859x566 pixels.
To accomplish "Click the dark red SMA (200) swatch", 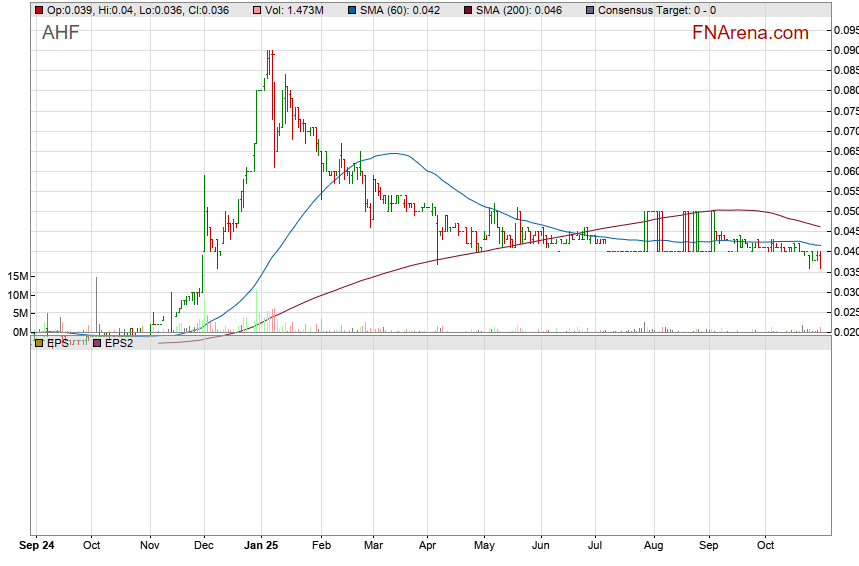I will [x=471, y=10].
